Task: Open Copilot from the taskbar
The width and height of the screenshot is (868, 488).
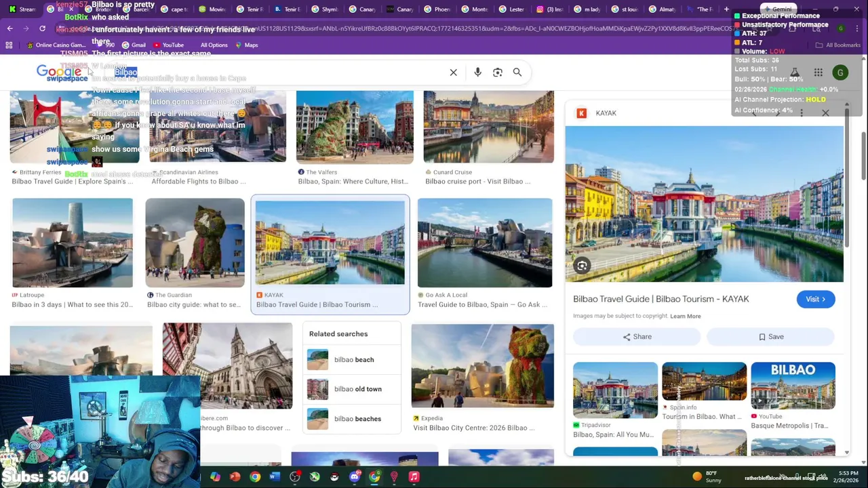Action: click(x=215, y=477)
